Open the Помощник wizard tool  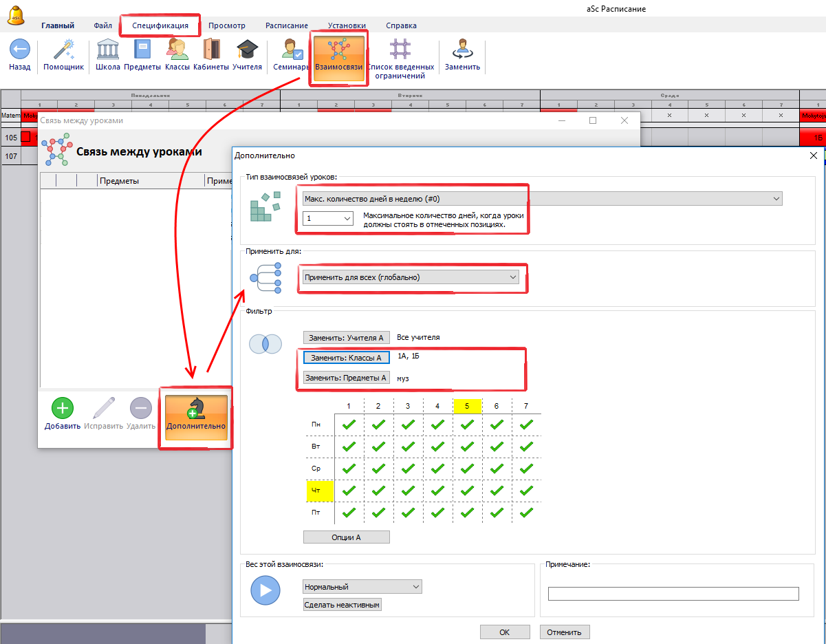63,50
